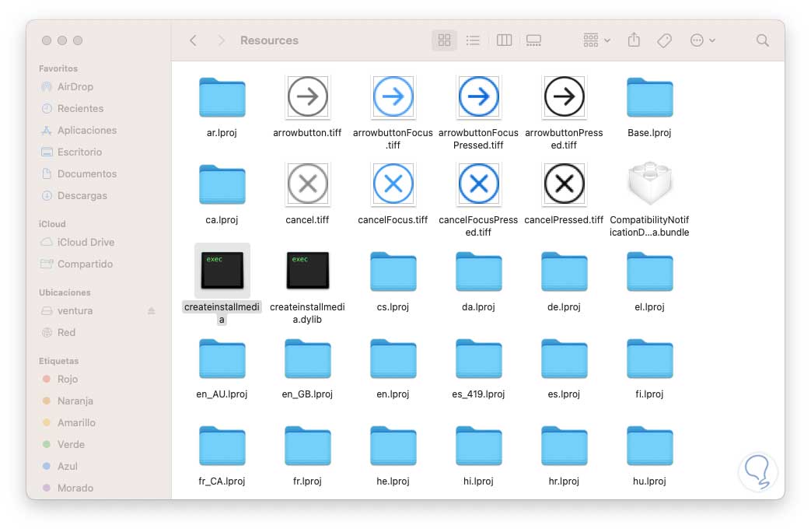Switch to list view
The height and width of the screenshot is (532, 811).
pos(473,40)
